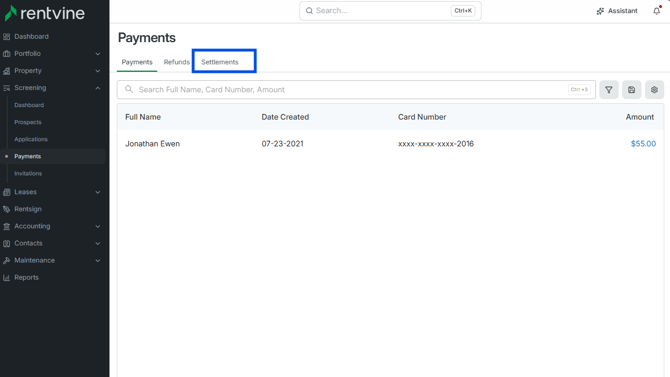Click the Property sidebar icon
Screen dimensions: 670x377
pos(6,71)
